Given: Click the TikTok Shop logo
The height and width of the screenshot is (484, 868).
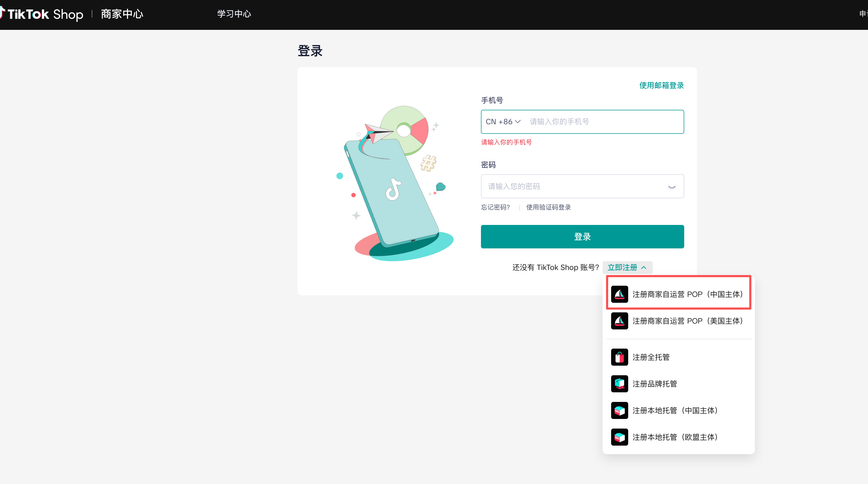Looking at the screenshot, I should point(41,14).
